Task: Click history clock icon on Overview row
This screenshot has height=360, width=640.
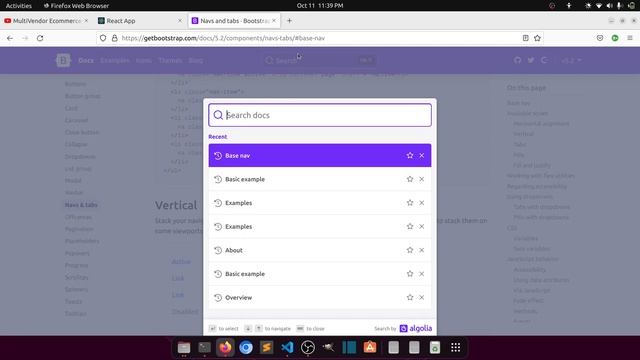Action: tap(218, 298)
